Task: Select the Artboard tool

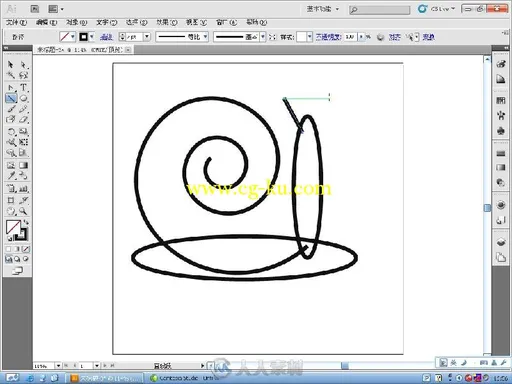Action: (x=11, y=200)
